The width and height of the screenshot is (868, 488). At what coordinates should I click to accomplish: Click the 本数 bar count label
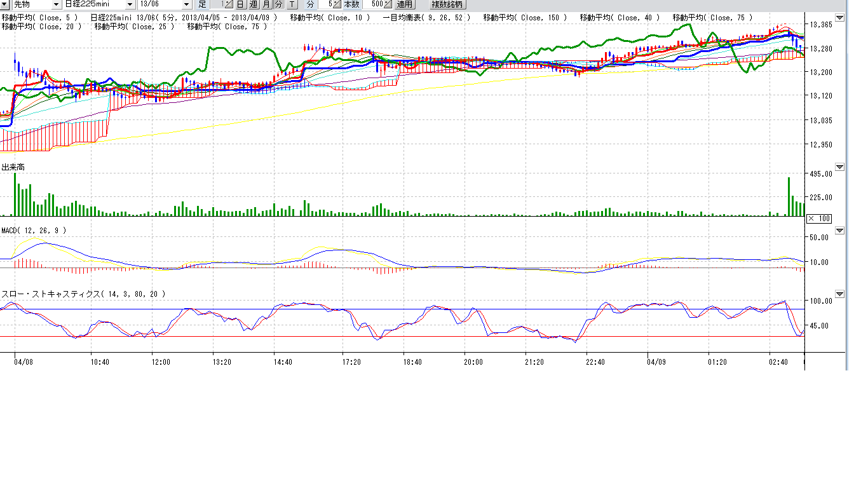tap(351, 4)
